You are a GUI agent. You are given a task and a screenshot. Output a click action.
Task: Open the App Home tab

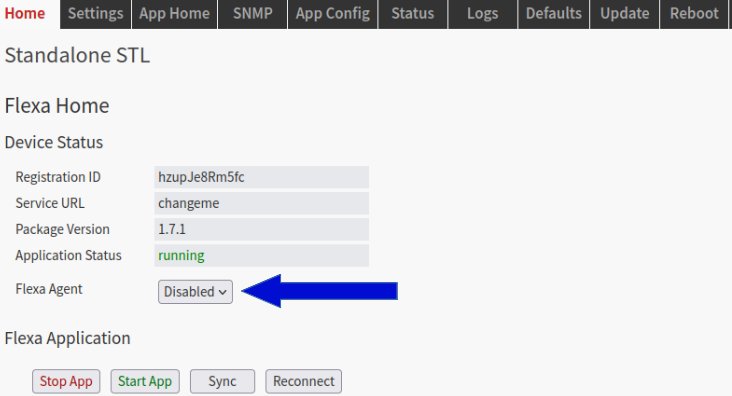(x=175, y=14)
